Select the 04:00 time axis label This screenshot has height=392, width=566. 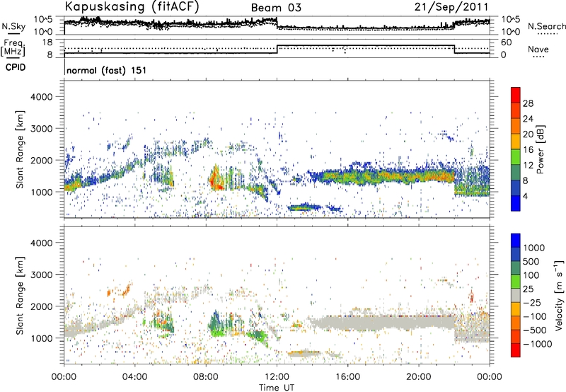pyautogui.click(x=135, y=377)
